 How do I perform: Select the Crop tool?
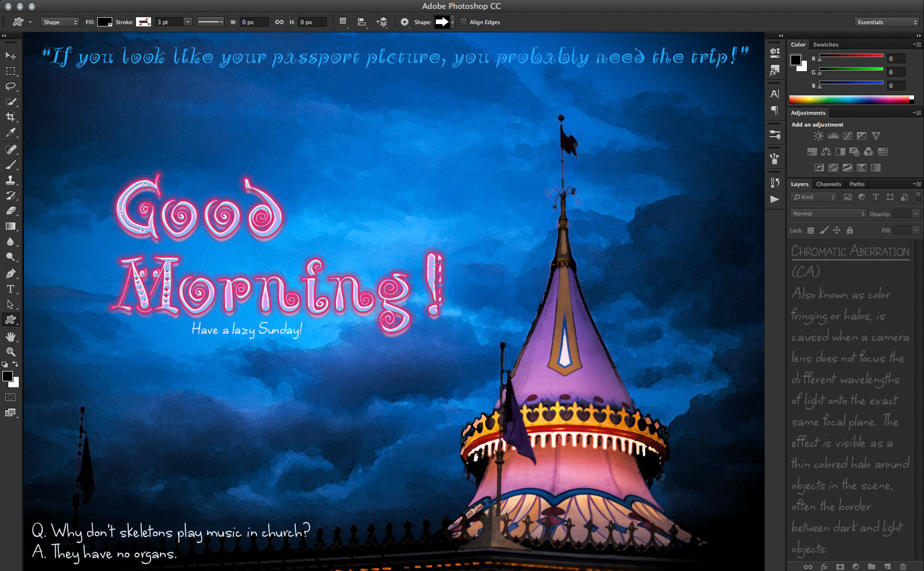[11, 117]
